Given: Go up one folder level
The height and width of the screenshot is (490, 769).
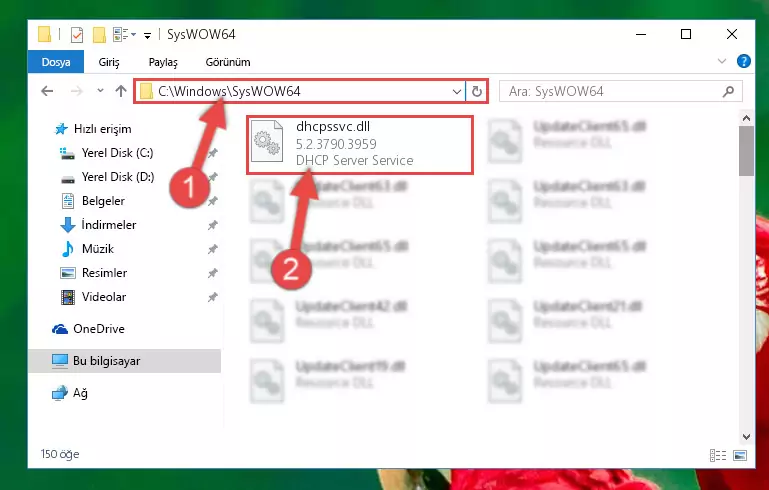Looking at the screenshot, I should (x=121, y=91).
